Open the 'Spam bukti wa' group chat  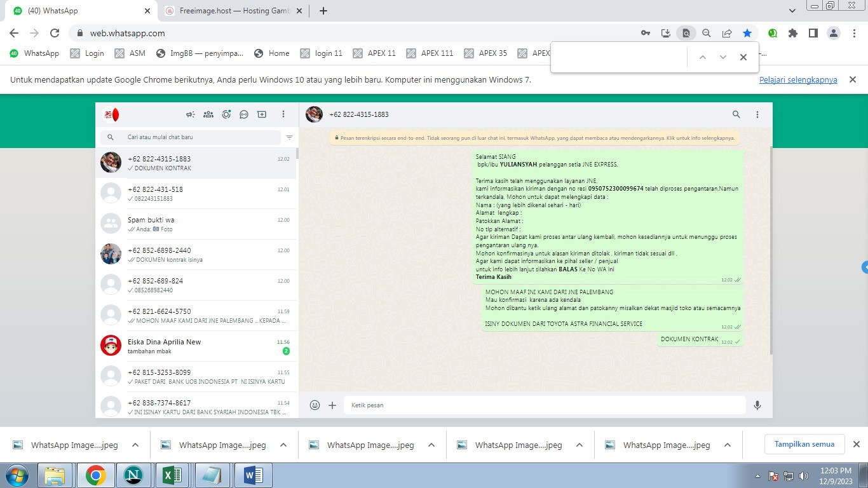point(197,224)
